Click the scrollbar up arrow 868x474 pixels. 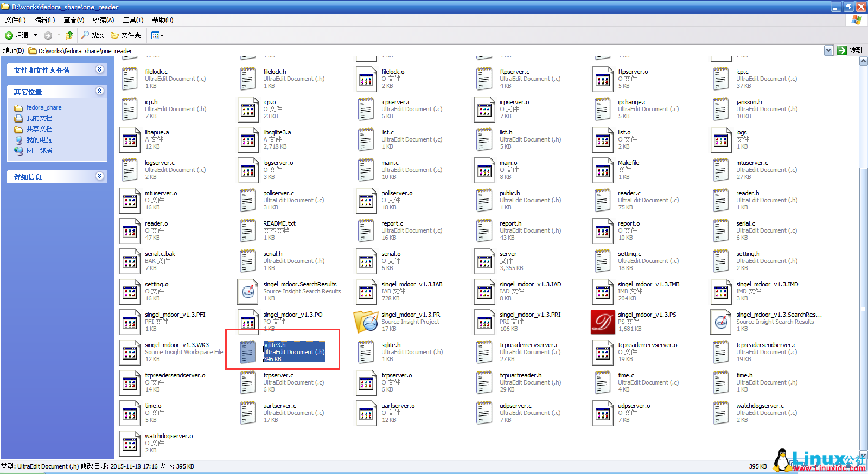tap(863, 61)
